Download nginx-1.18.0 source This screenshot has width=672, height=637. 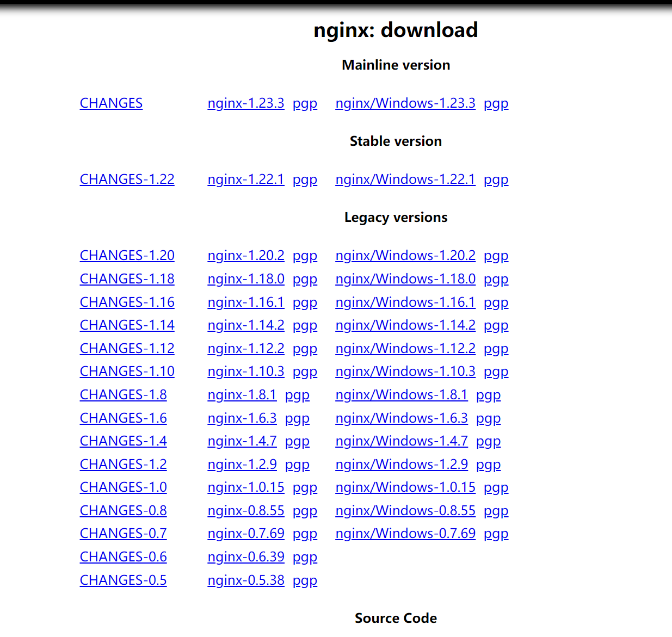tap(246, 279)
